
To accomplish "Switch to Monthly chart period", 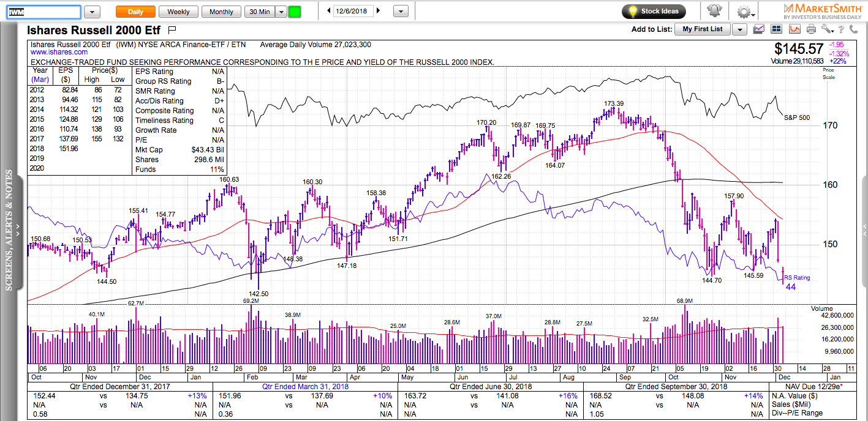I will (x=221, y=12).
